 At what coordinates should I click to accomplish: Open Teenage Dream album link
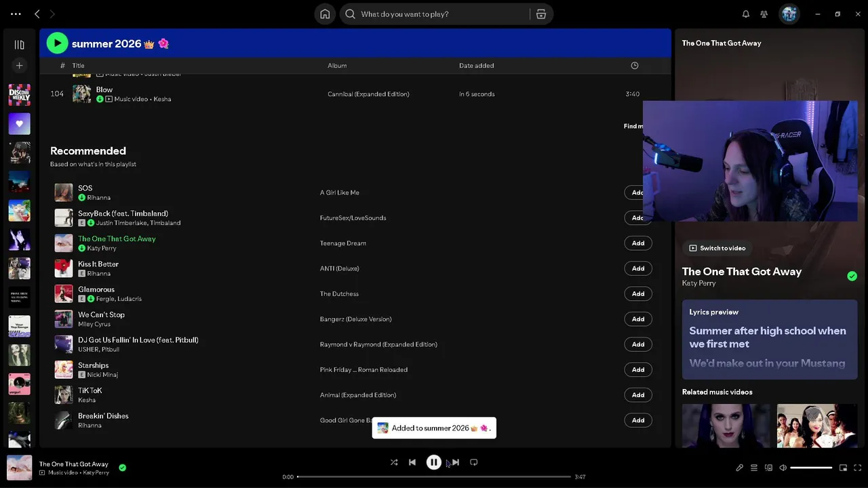pyautogui.click(x=342, y=243)
